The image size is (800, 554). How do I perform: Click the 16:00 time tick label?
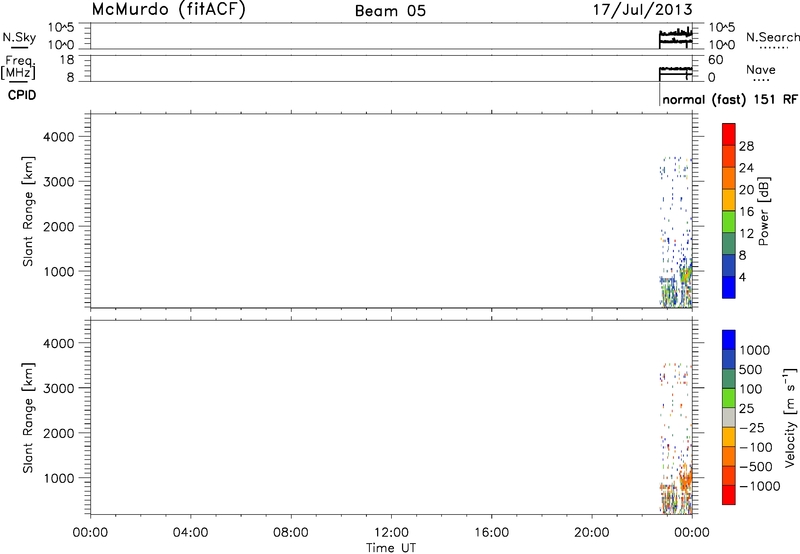pos(492,533)
